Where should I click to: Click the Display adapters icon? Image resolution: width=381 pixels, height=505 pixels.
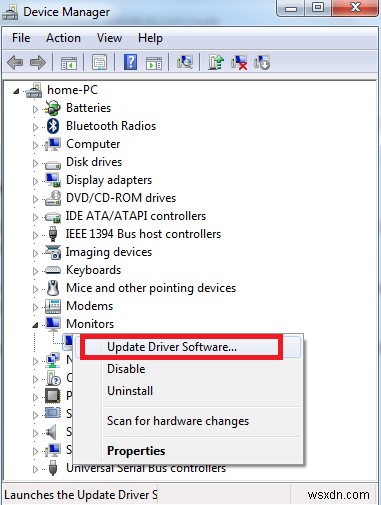pyautogui.click(x=53, y=180)
